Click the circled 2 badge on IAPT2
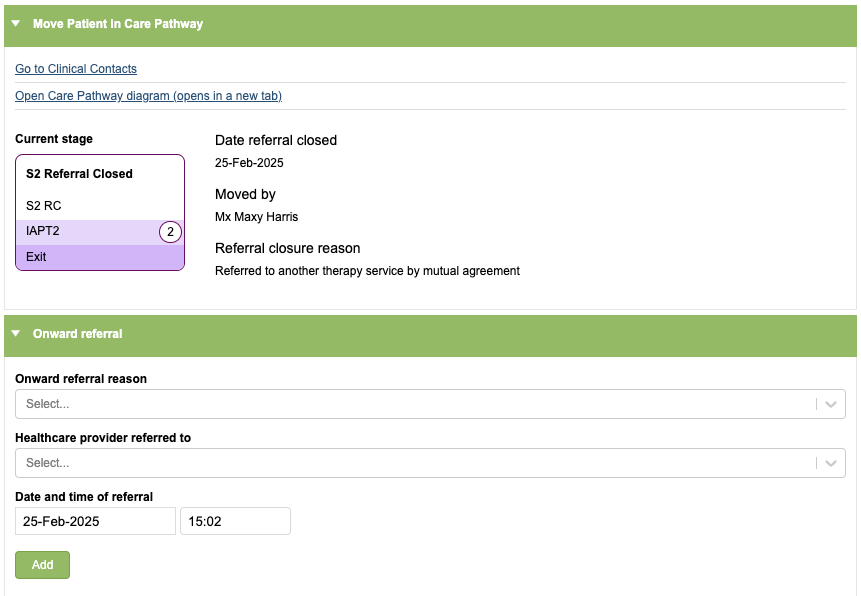Image resolution: width=861 pixels, height=596 pixels. click(x=170, y=232)
